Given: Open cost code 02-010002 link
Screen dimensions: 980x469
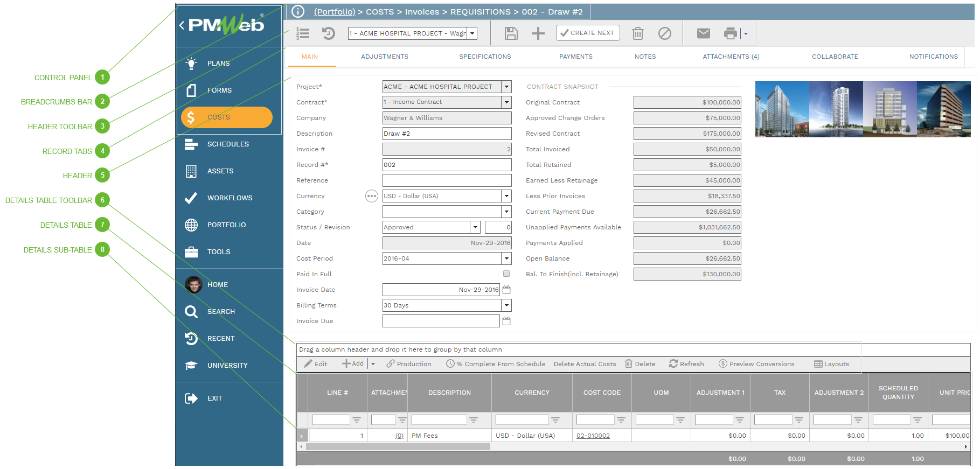Looking at the screenshot, I should click(593, 436).
